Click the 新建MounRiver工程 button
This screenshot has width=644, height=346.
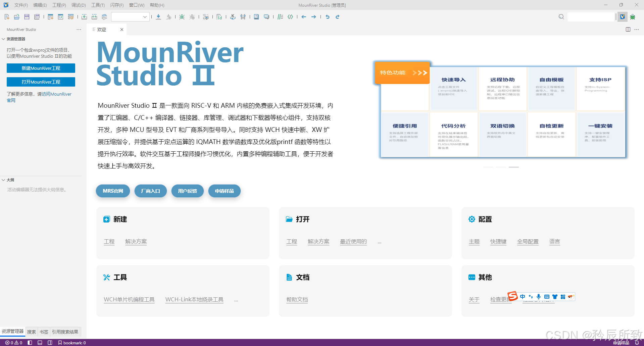pos(41,68)
